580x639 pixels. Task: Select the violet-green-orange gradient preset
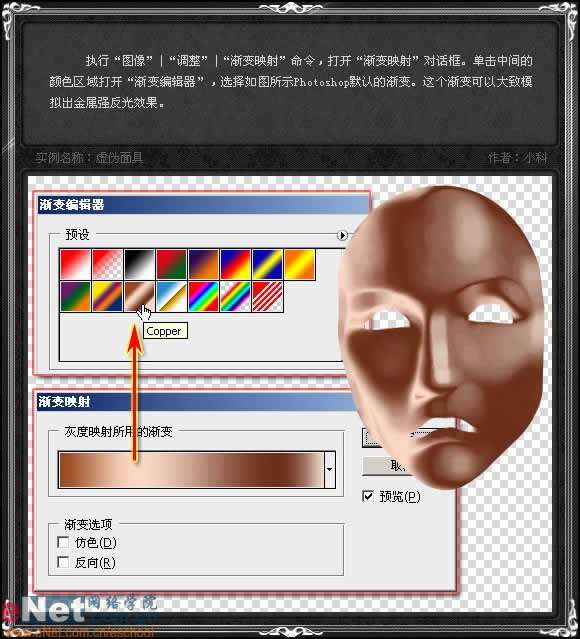75,296
